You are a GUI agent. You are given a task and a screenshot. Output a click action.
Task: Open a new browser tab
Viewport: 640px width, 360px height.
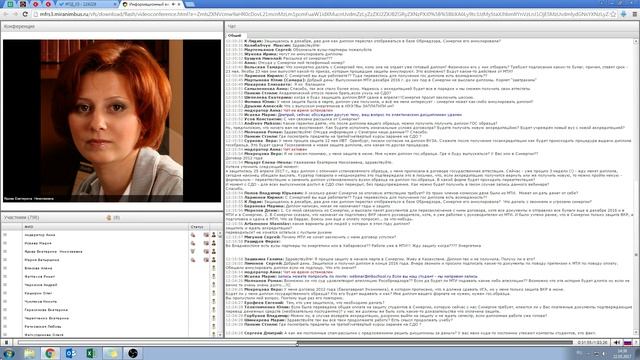pyautogui.click(x=191, y=4)
